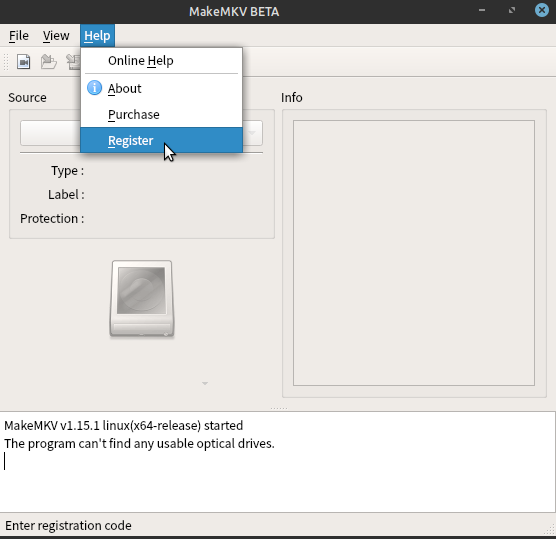Click the small arrow below drive icon
Screen dimensions: 556x539
pyautogui.click(x=205, y=383)
